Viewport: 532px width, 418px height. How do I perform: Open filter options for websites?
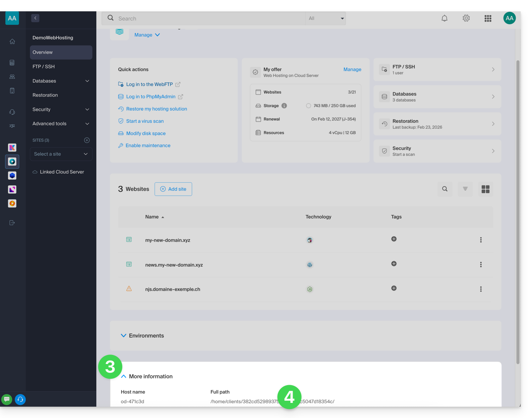click(x=465, y=189)
